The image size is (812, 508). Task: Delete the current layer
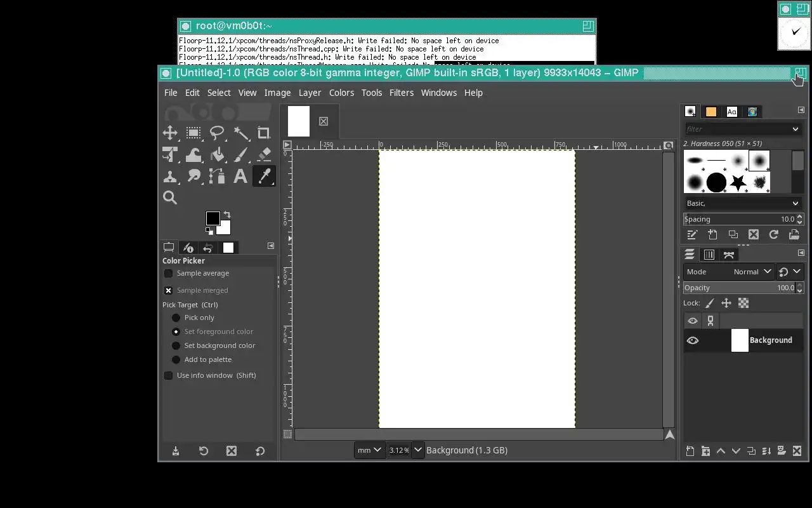coord(797,451)
